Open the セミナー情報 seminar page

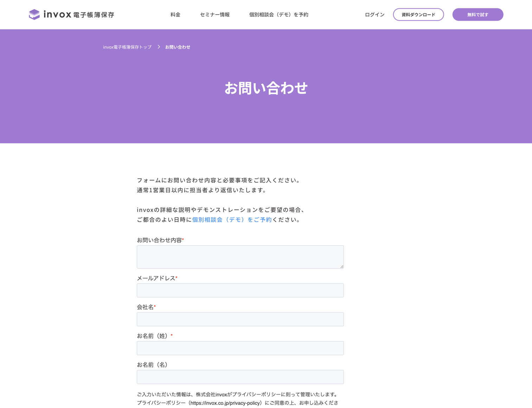[x=214, y=14]
